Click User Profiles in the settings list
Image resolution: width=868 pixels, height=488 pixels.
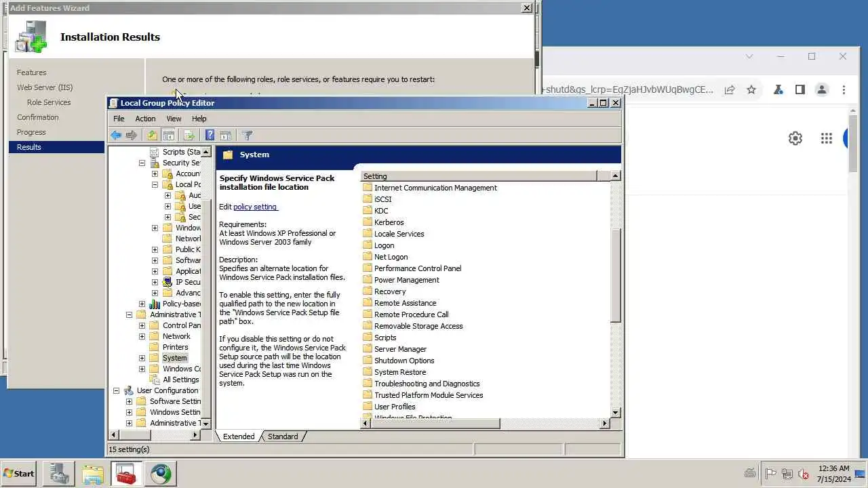(x=395, y=407)
